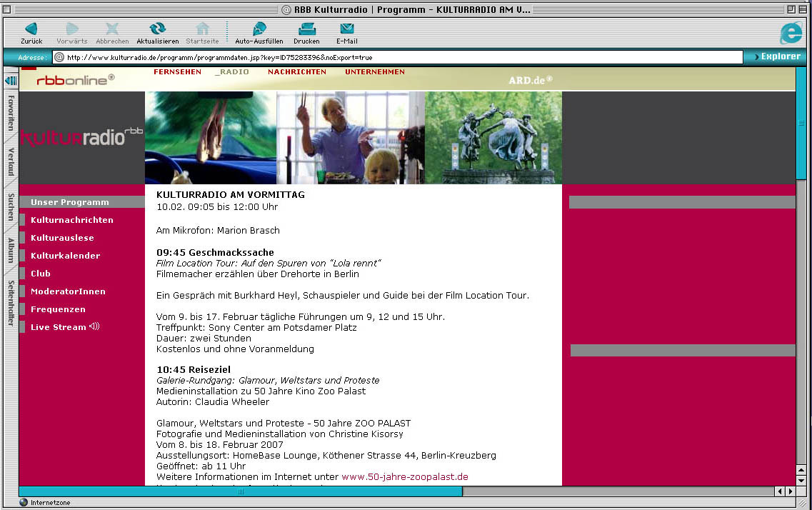Click the kulturradio logo
Screen dimensions: 812x510
[82, 137]
